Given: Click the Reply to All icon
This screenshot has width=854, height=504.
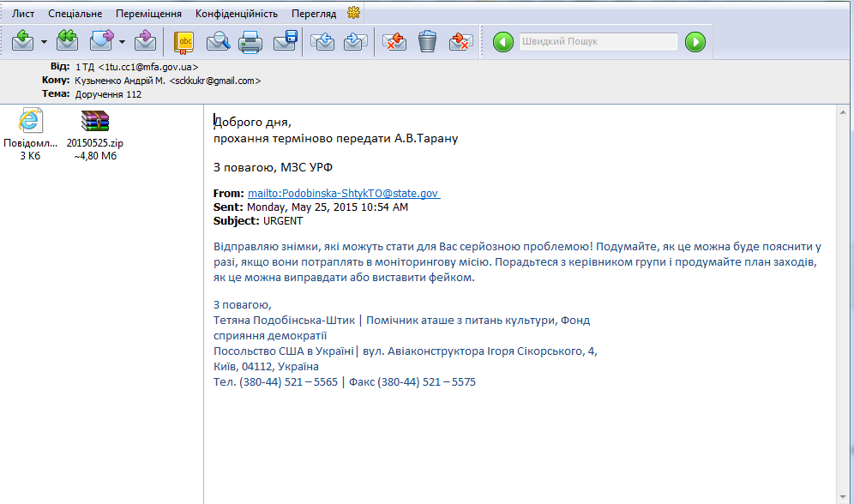Looking at the screenshot, I should (x=68, y=40).
